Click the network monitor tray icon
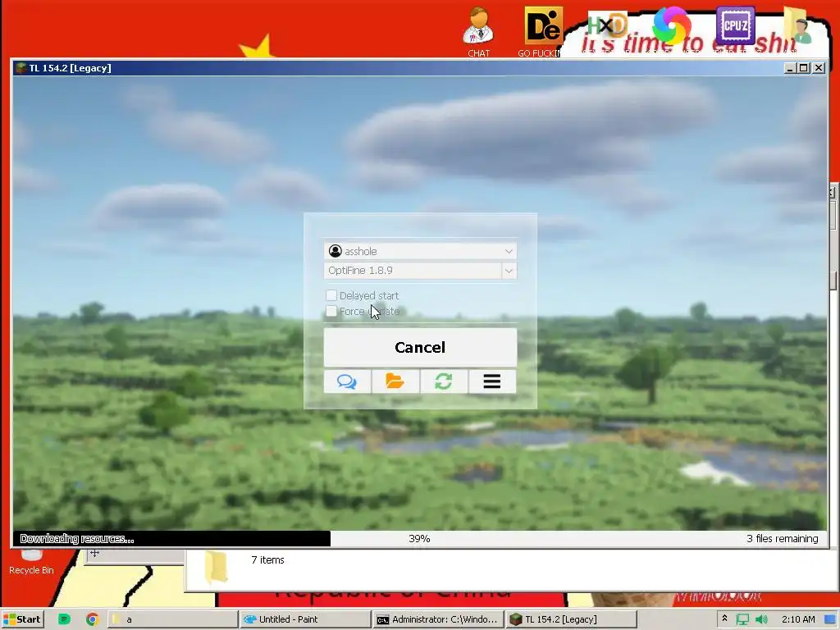 (742, 619)
